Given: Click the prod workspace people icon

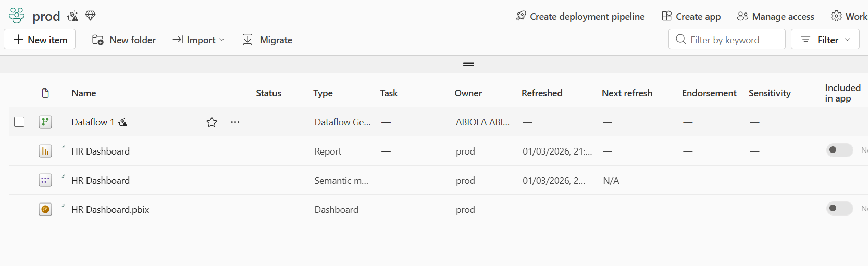Looking at the screenshot, I should (x=17, y=16).
